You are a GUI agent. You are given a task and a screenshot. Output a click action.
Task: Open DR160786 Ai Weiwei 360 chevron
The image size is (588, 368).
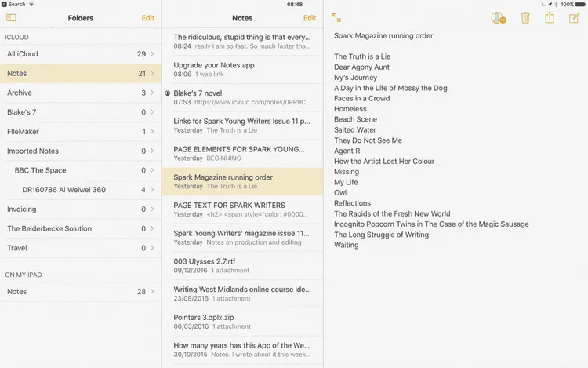click(152, 190)
